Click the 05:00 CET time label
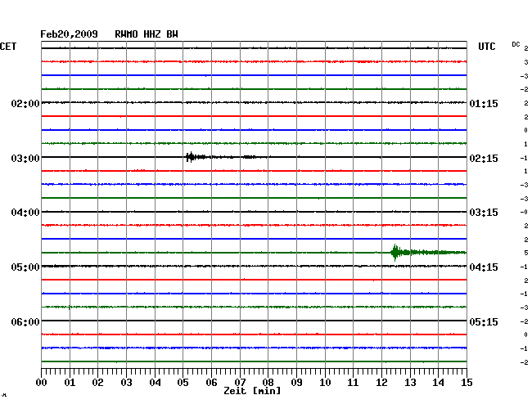The height and width of the screenshot is (404, 532). coord(25,267)
